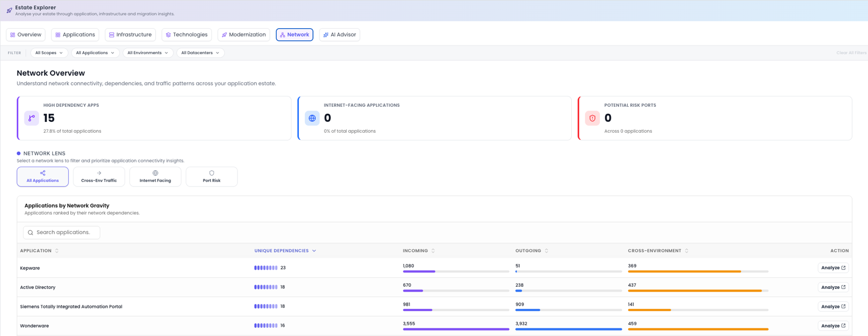
Task: Click the Application column sort icon
Action: coord(57,251)
